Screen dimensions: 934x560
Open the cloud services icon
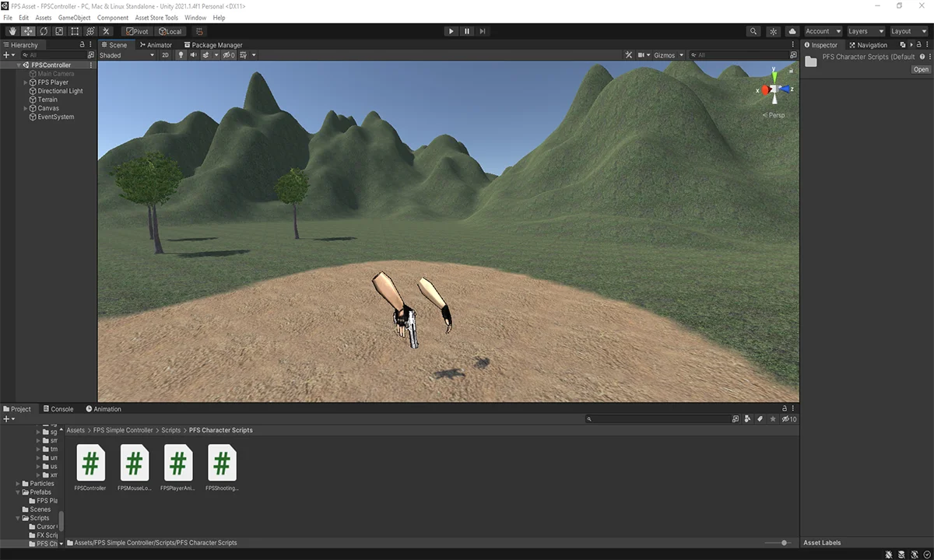tap(792, 31)
